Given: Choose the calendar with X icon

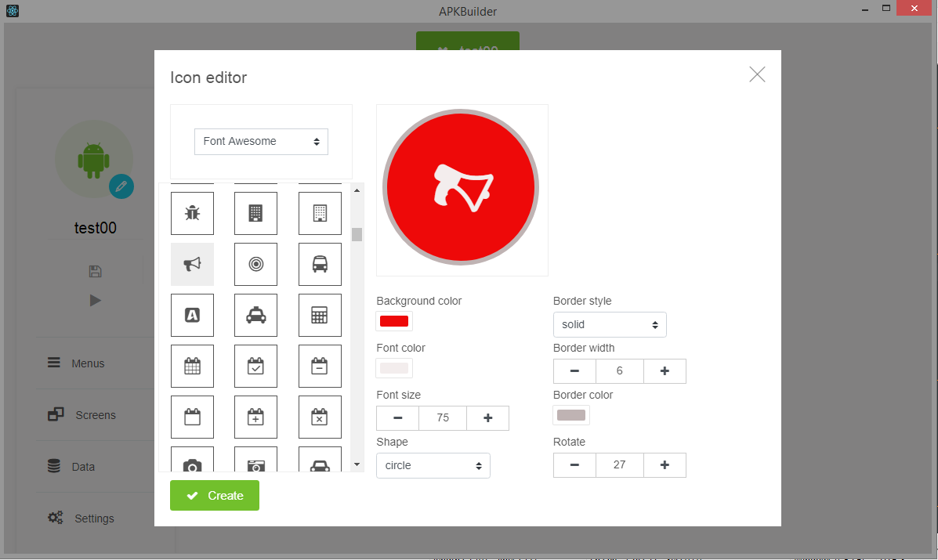Looking at the screenshot, I should point(320,417).
